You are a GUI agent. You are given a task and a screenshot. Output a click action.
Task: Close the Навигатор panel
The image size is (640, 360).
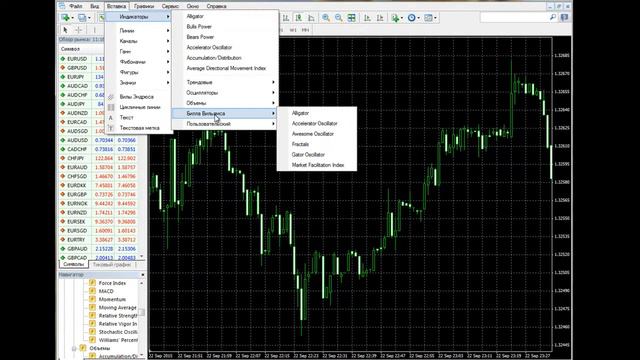pos(142,275)
